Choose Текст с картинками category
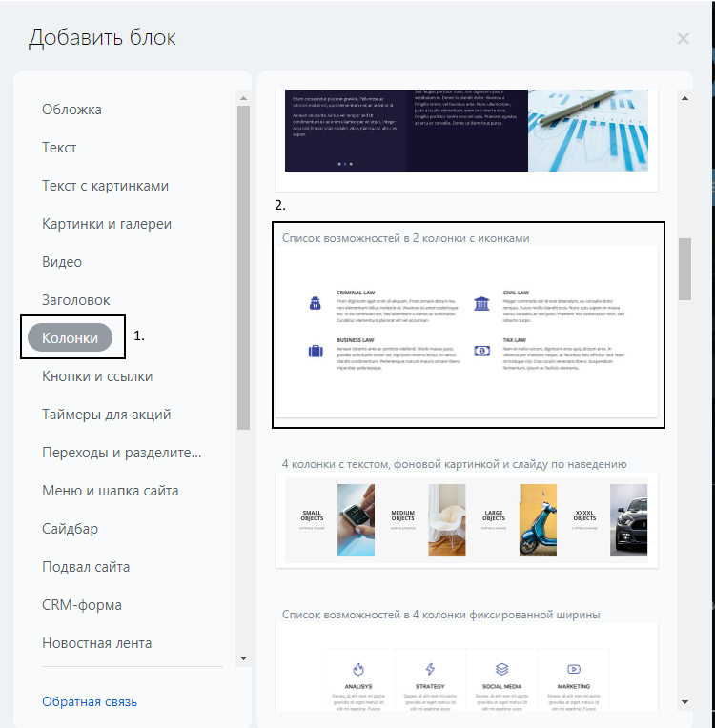Image resolution: width=715 pixels, height=728 pixels. coord(105,186)
